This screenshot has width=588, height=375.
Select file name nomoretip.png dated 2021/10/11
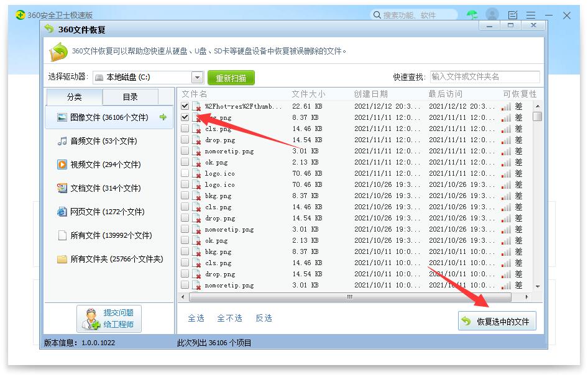tap(229, 285)
